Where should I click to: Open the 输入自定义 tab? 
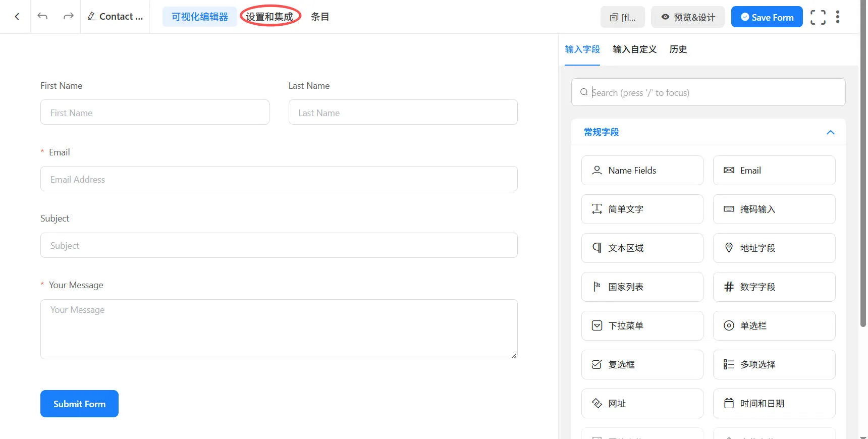point(634,49)
